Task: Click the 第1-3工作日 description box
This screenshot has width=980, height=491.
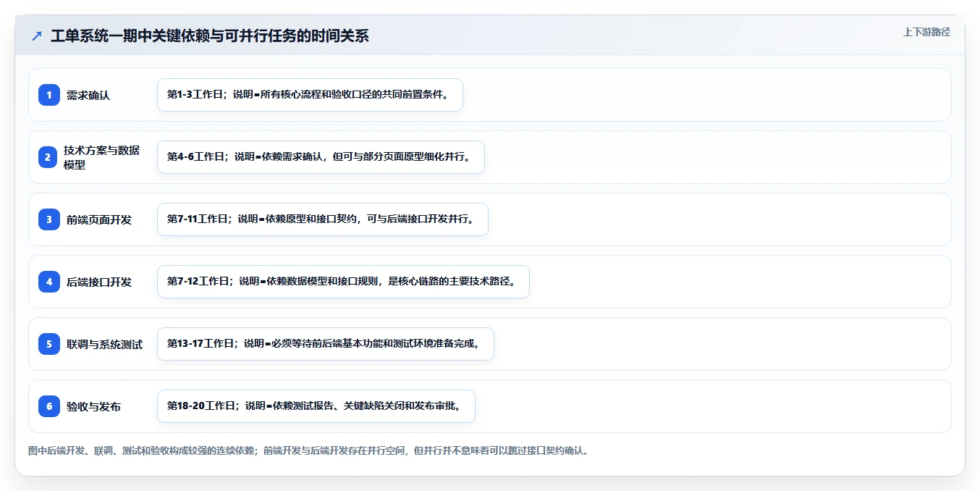Action: tap(310, 95)
